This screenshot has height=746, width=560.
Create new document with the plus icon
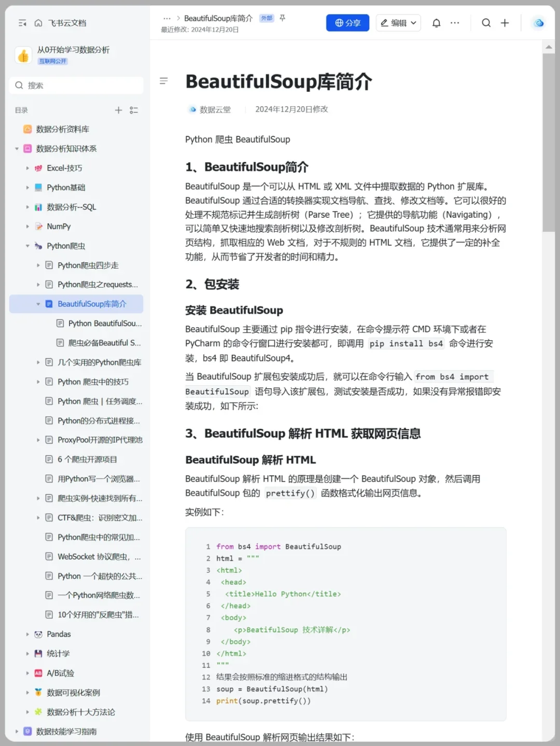(x=505, y=23)
